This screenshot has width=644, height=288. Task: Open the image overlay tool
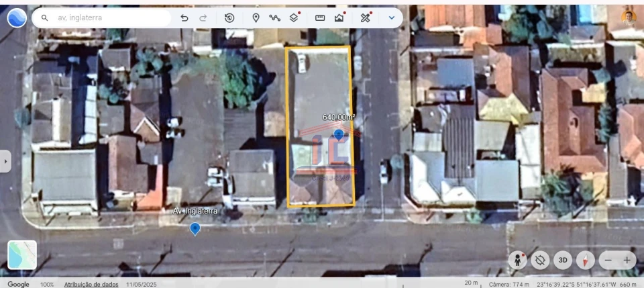339,18
